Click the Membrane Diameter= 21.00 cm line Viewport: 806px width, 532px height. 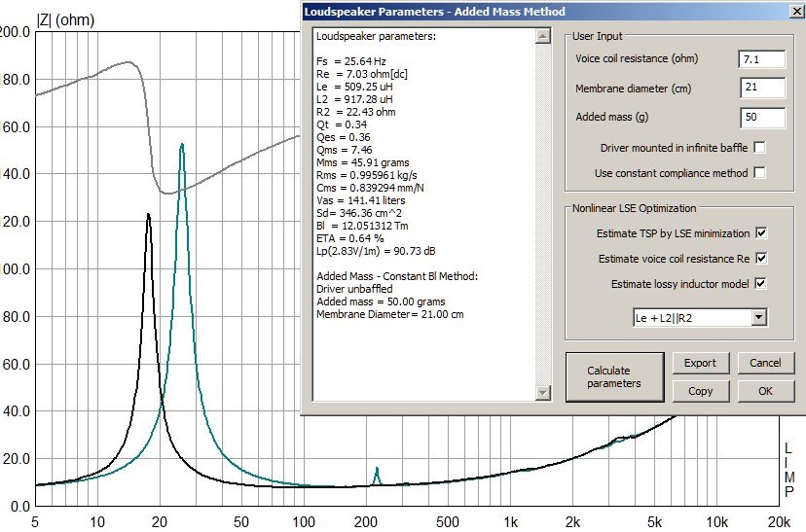(x=390, y=314)
